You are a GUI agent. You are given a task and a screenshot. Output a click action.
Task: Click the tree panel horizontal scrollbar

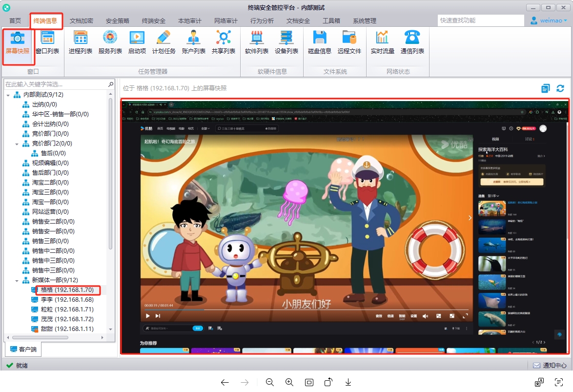pyautogui.click(x=40, y=337)
